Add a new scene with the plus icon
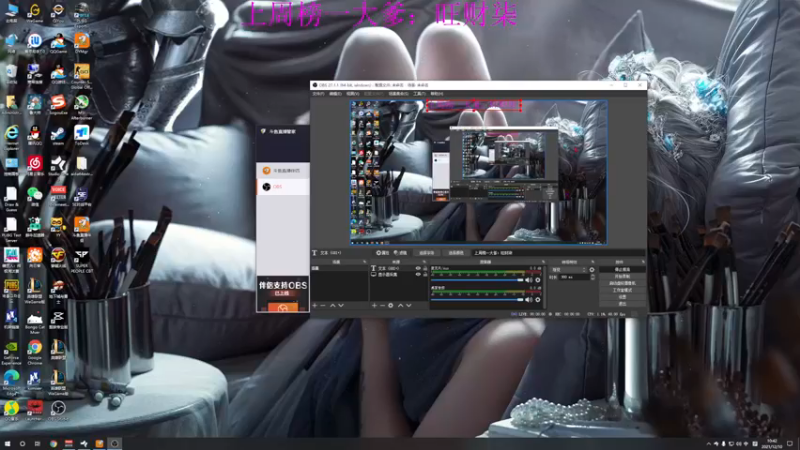This screenshot has width=800, height=450. coord(314,305)
